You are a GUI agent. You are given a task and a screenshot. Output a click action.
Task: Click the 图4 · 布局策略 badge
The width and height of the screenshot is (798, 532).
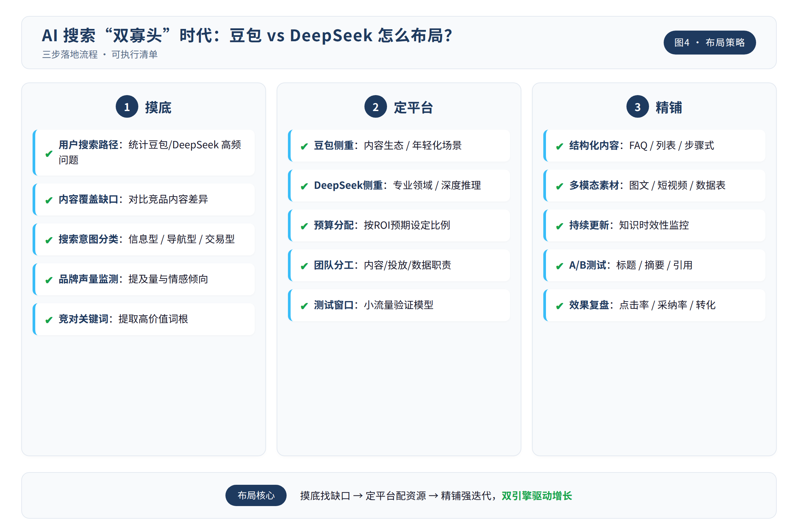click(710, 43)
